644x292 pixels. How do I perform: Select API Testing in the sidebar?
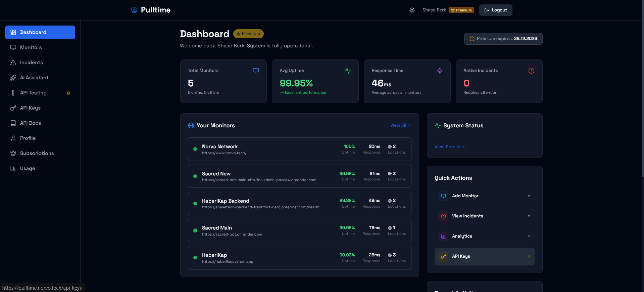(40, 93)
